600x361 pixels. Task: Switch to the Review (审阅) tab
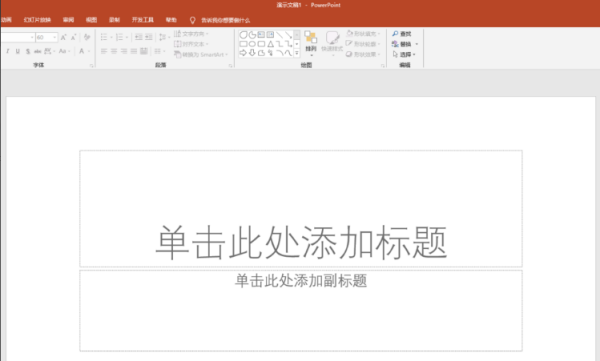tap(68, 20)
